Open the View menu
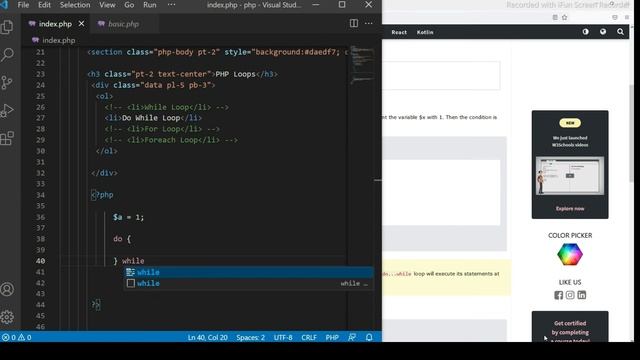Screen dimensions: 640x360 point(107,5)
